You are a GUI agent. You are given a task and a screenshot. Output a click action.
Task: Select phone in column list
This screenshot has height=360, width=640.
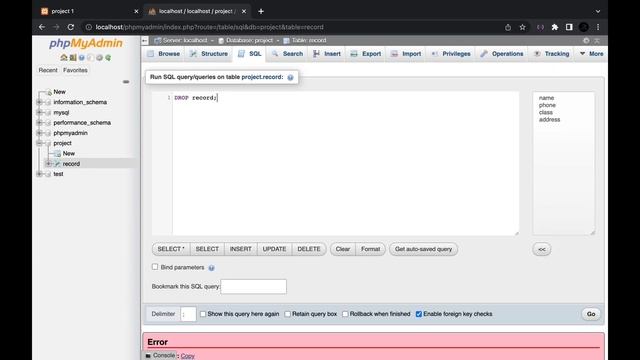pos(547,105)
